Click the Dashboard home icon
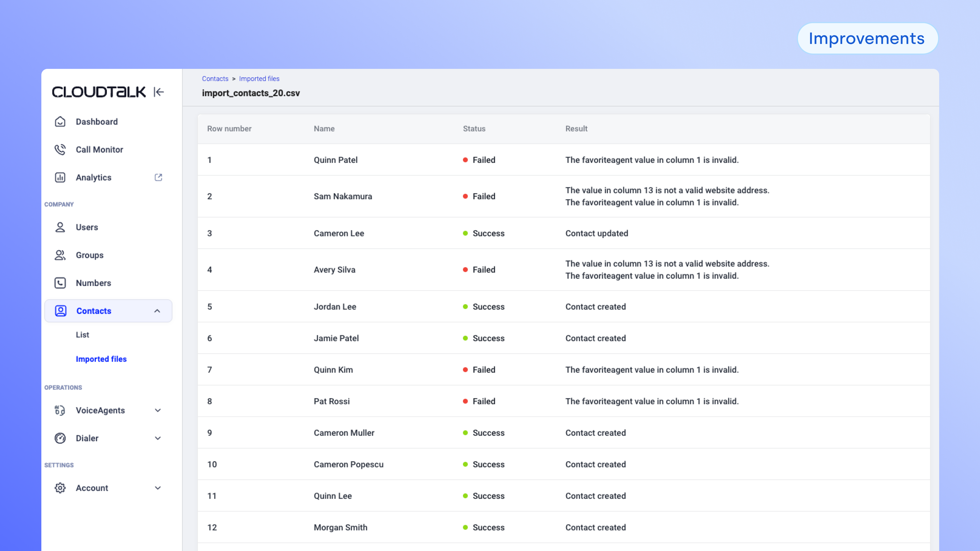 pos(60,122)
